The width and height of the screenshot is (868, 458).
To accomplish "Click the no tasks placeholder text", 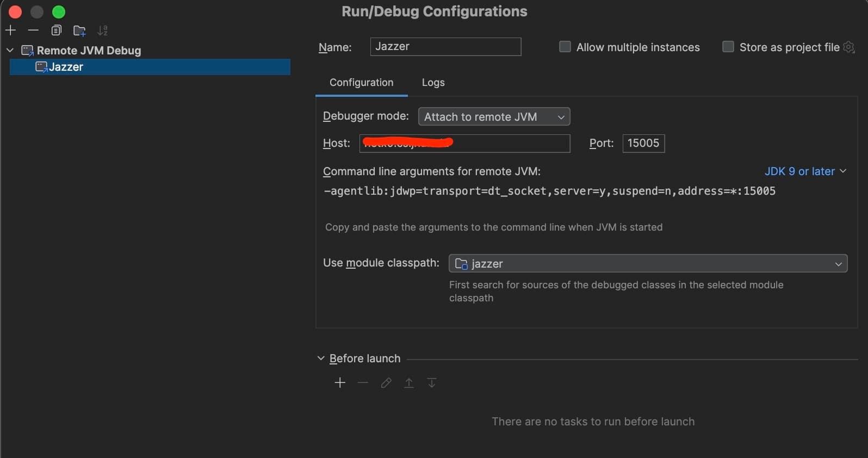I will tap(593, 422).
